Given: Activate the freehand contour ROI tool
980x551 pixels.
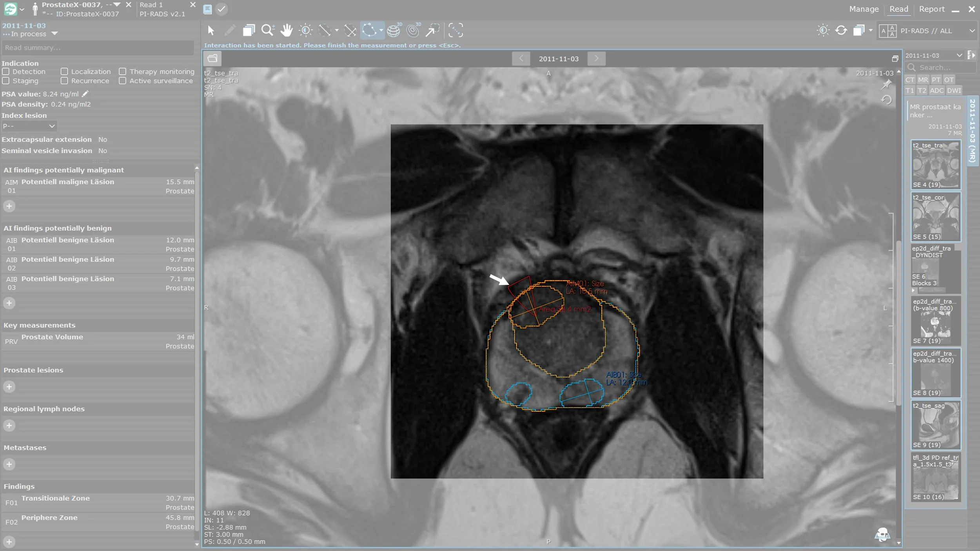Looking at the screenshot, I should coord(369,31).
